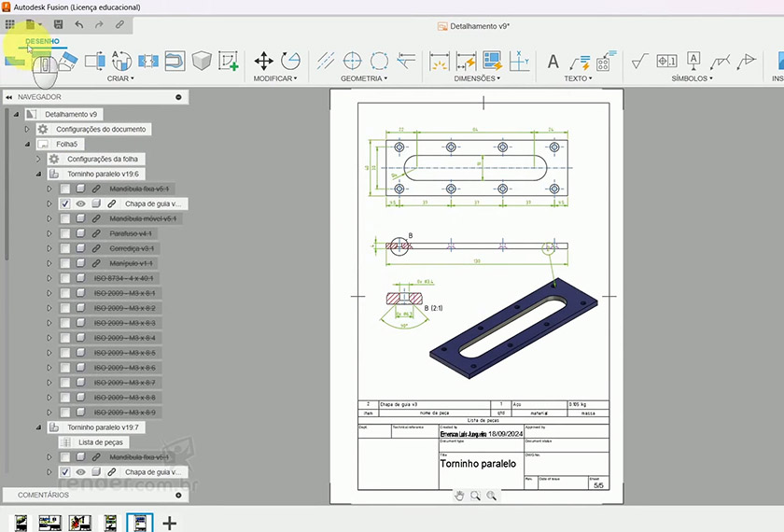Select the first sheet thumbnail
Screen dimensions: 784x532
[x=20, y=523]
